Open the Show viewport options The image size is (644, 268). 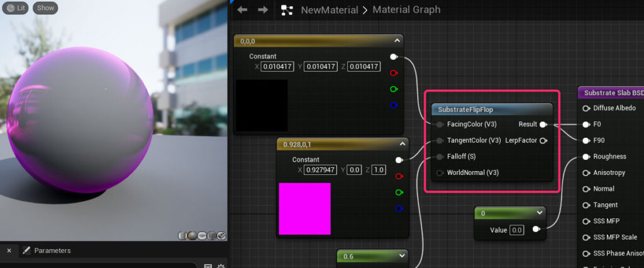45,8
